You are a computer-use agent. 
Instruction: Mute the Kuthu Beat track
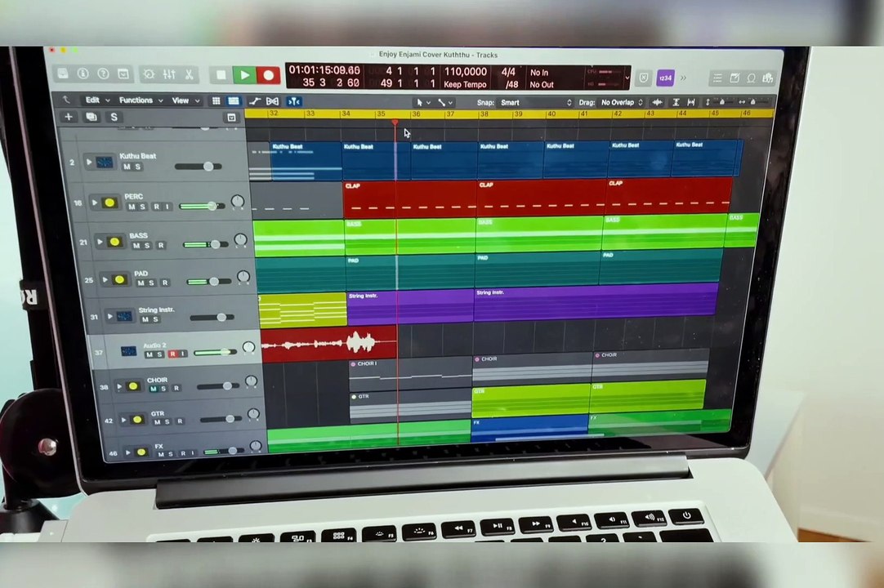pos(127,167)
